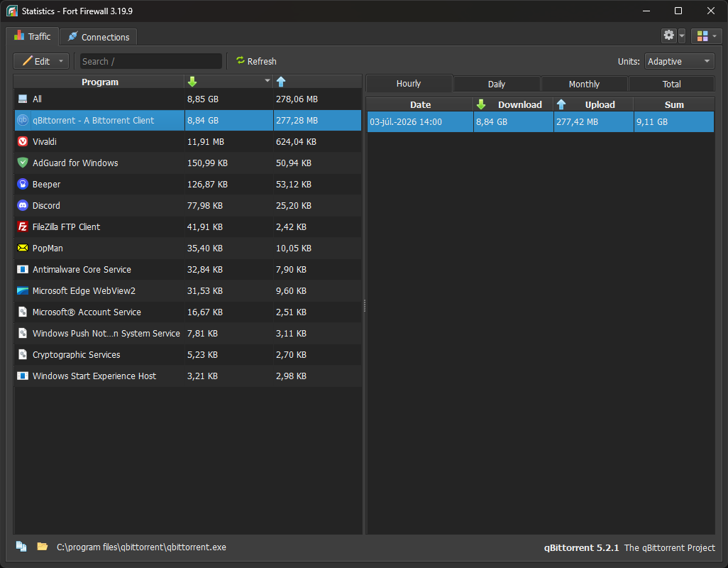Open the gear options button
The height and width of the screenshot is (568, 728).
[668, 35]
